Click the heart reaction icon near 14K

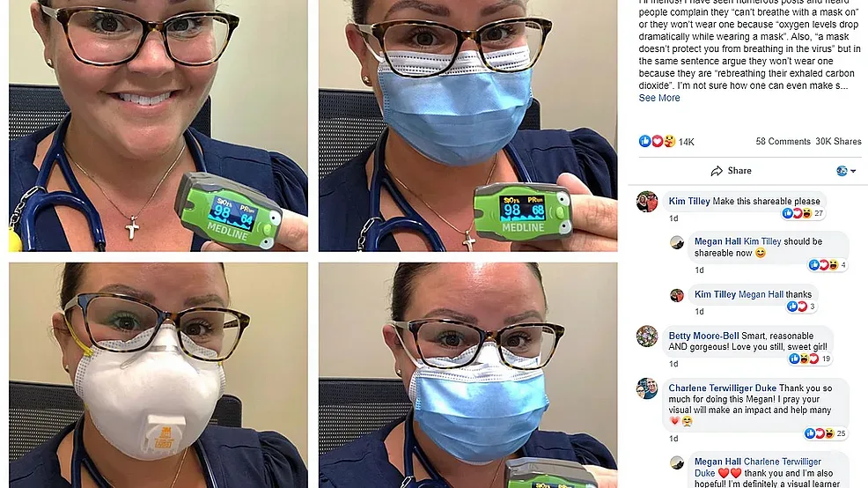coord(657,141)
